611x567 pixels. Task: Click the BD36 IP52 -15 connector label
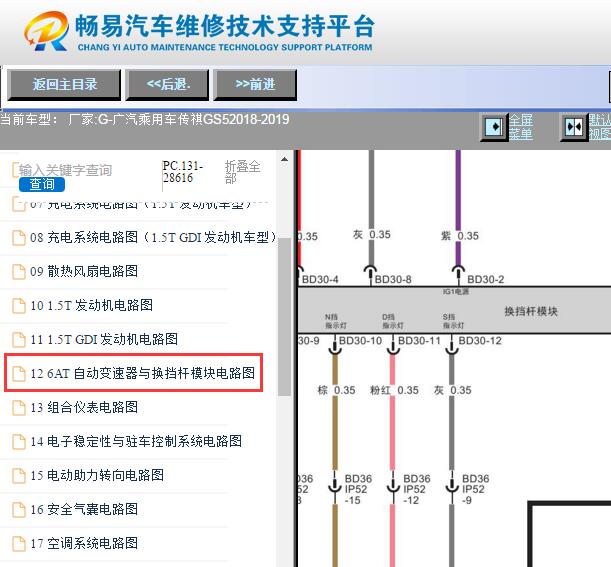(x=358, y=489)
